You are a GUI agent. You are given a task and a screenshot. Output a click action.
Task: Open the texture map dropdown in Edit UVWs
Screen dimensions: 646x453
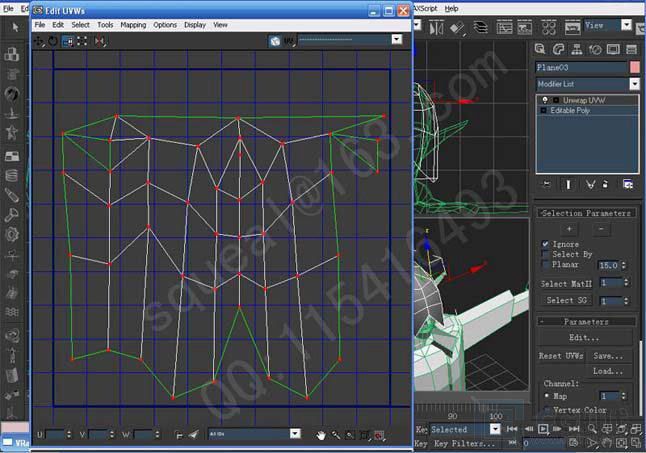click(x=396, y=40)
